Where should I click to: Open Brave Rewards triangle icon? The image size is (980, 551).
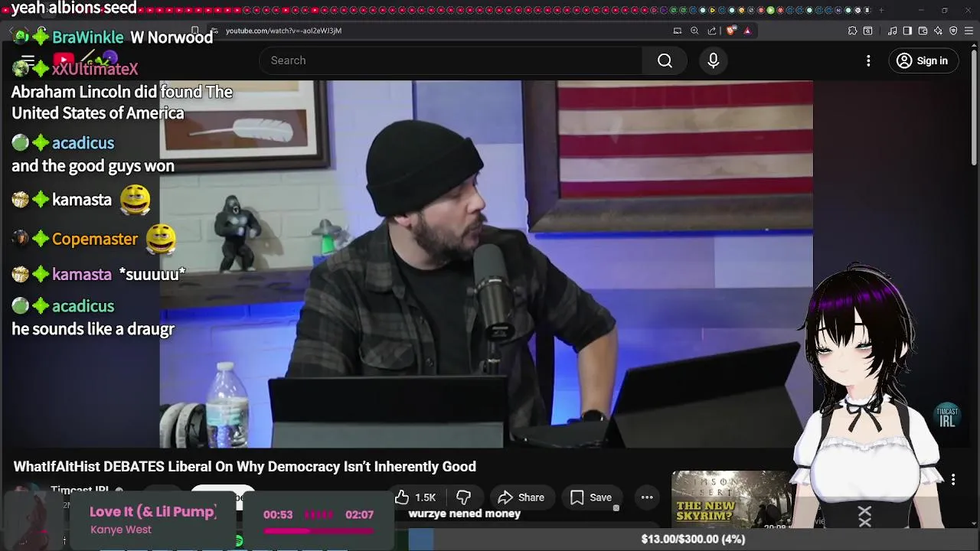(x=747, y=31)
